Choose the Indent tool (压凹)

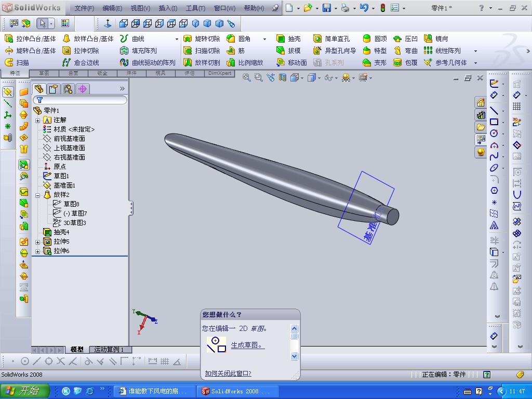click(405, 38)
